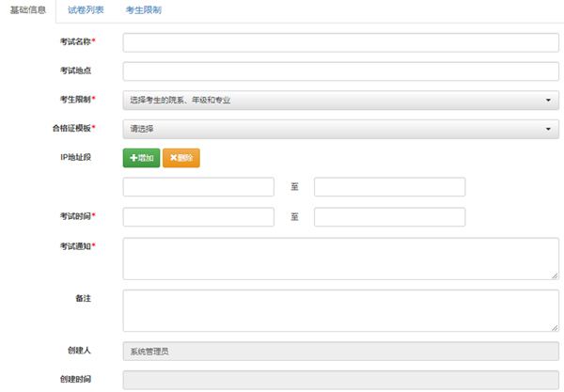Switch to the 试卷列表 tab
564x392 pixels.
(86, 10)
